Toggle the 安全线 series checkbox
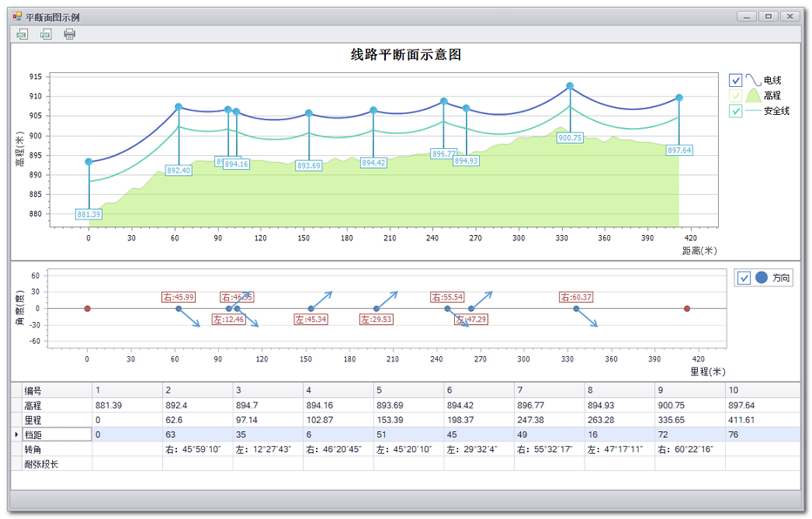 pos(735,111)
